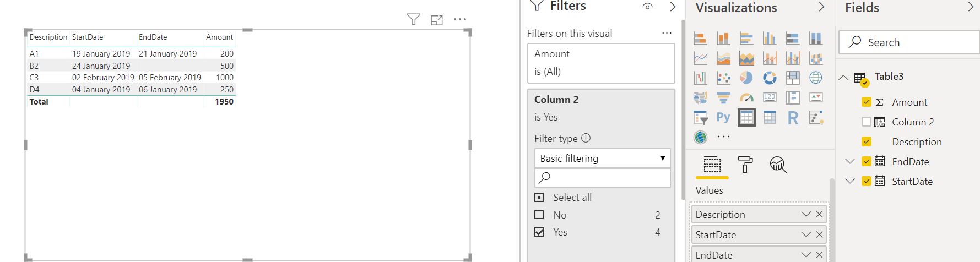Select the area chart visual

[723, 58]
